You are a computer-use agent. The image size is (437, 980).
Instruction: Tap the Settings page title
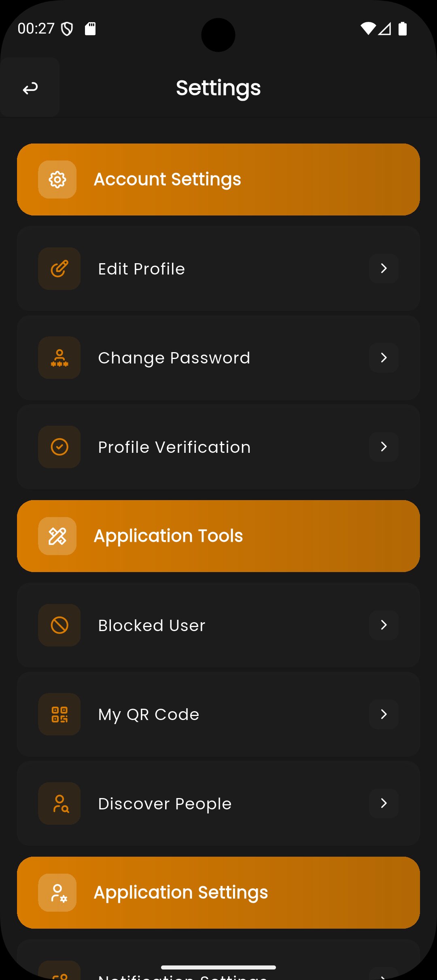pyautogui.click(x=218, y=88)
